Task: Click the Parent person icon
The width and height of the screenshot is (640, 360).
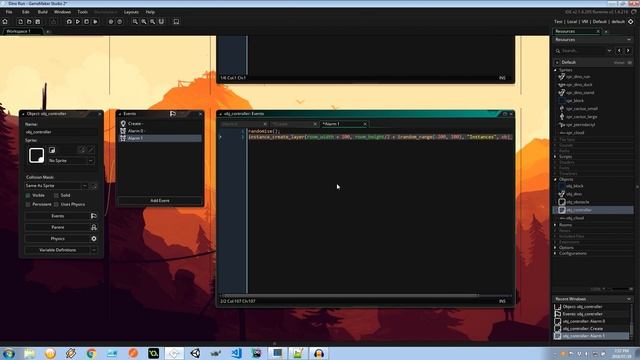Action: tap(94, 227)
